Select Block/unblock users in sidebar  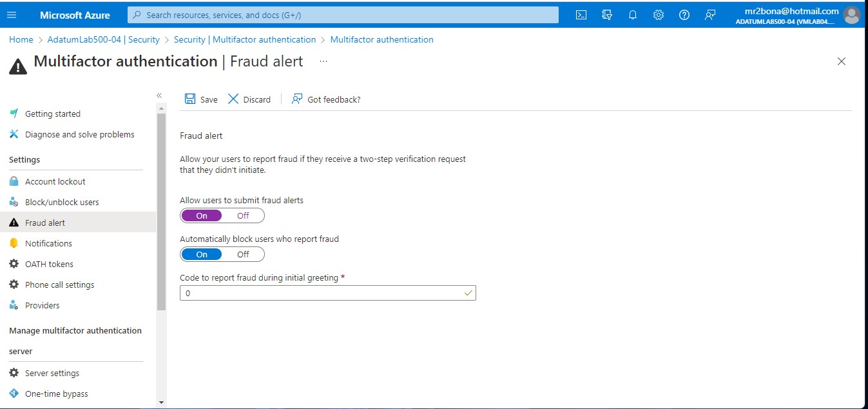tap(62, 202)
